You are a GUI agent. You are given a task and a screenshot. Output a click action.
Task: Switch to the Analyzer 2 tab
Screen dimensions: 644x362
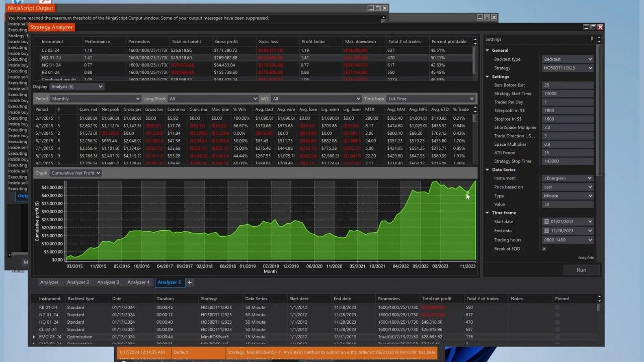(78, 283)
